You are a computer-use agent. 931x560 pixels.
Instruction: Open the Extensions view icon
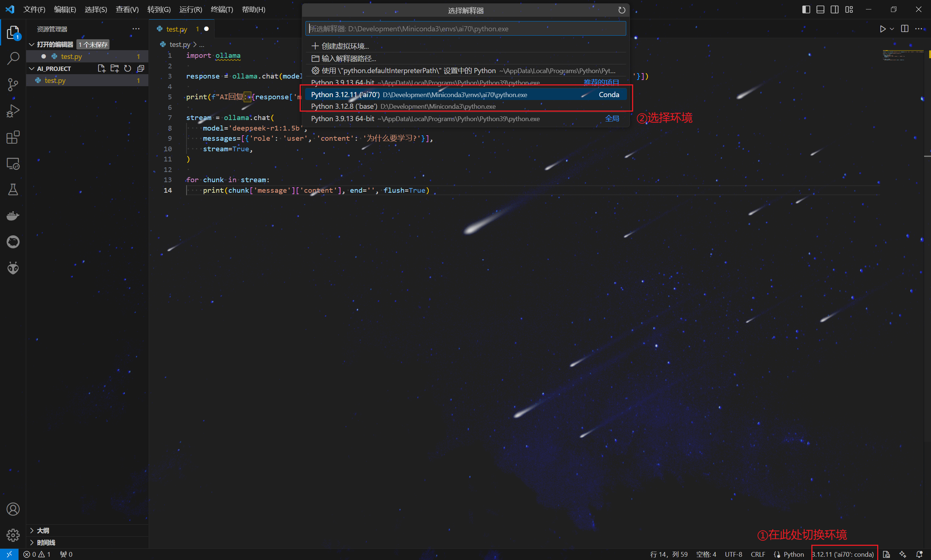13,137
